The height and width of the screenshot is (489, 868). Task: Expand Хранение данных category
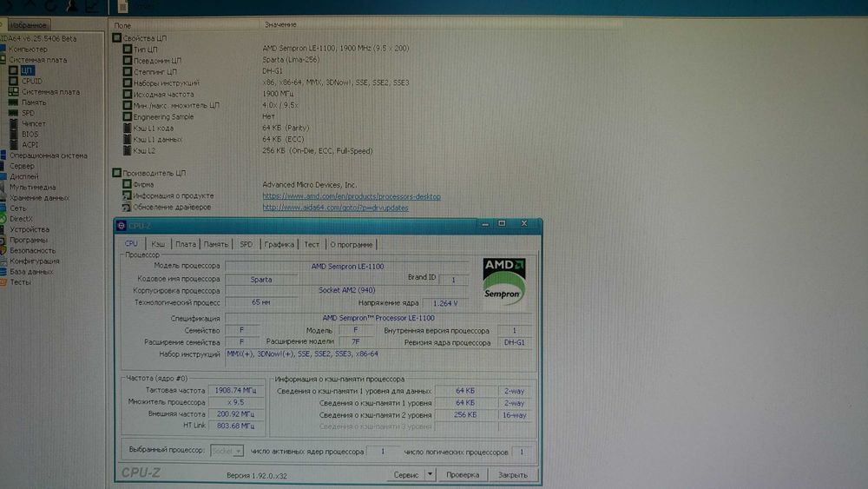(39, 198)
